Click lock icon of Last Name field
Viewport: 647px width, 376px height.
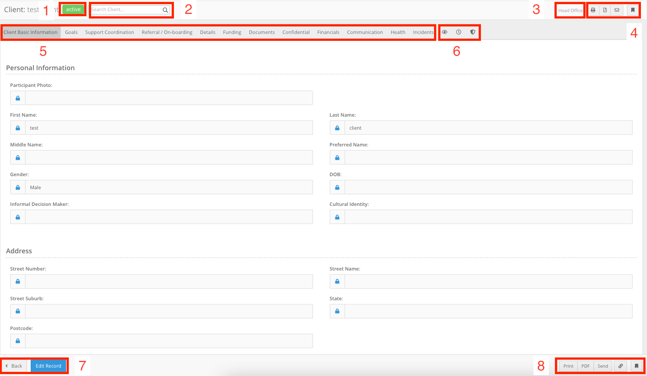[337, 128]
